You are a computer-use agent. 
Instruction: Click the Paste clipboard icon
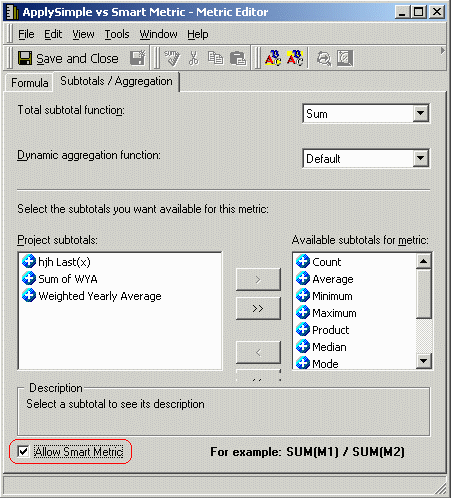pyautogui.click(x=238, y=58)
